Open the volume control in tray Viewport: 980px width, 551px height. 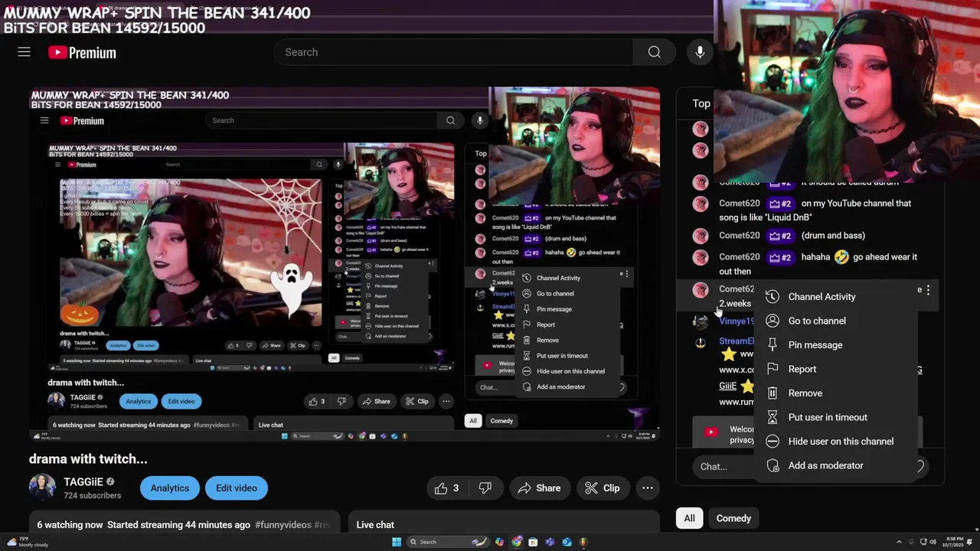coord(933,542)
